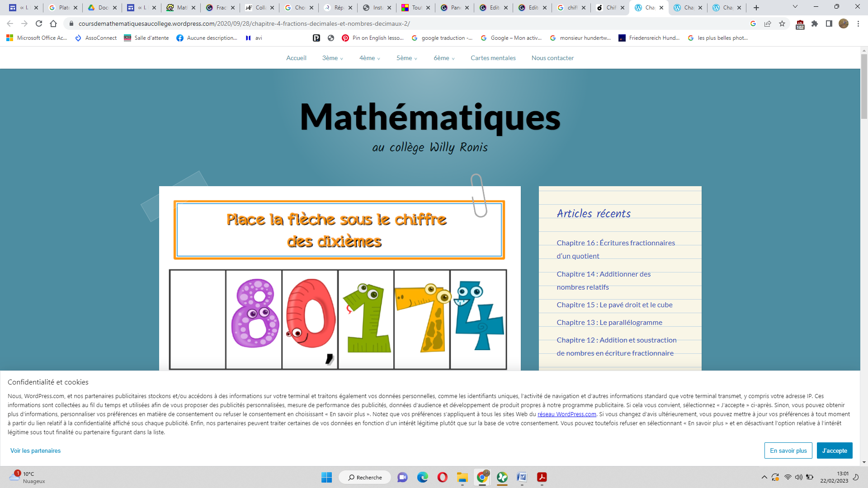868x488 pixels.
Task: Click the "J'accepte" cookie button
Action: click(x=835, y=450)
